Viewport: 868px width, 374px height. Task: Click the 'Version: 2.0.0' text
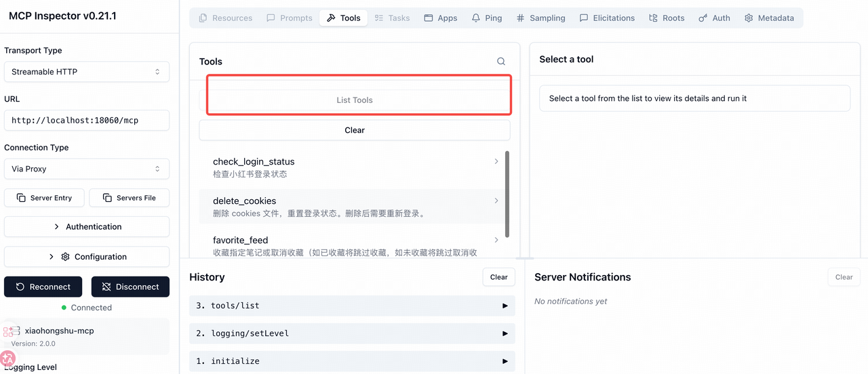[x=33, y=344]
